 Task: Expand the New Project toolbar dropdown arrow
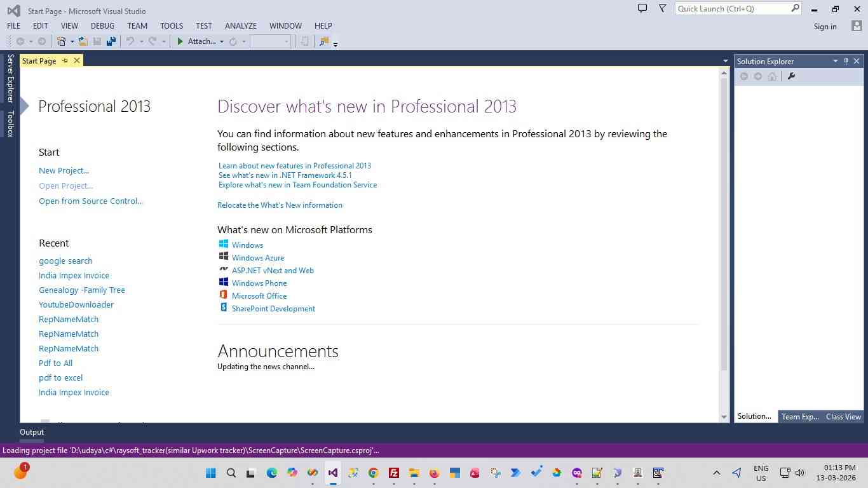(72, 42)
